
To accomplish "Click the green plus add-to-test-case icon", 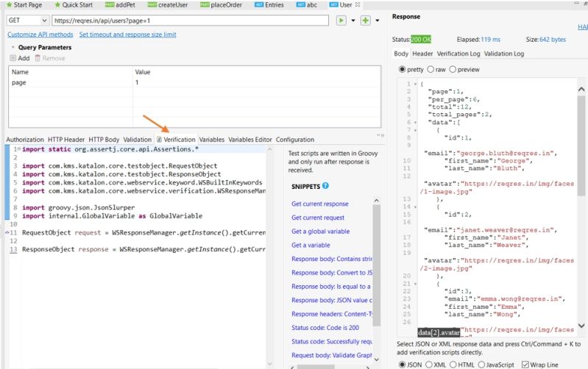I will 365,21.
